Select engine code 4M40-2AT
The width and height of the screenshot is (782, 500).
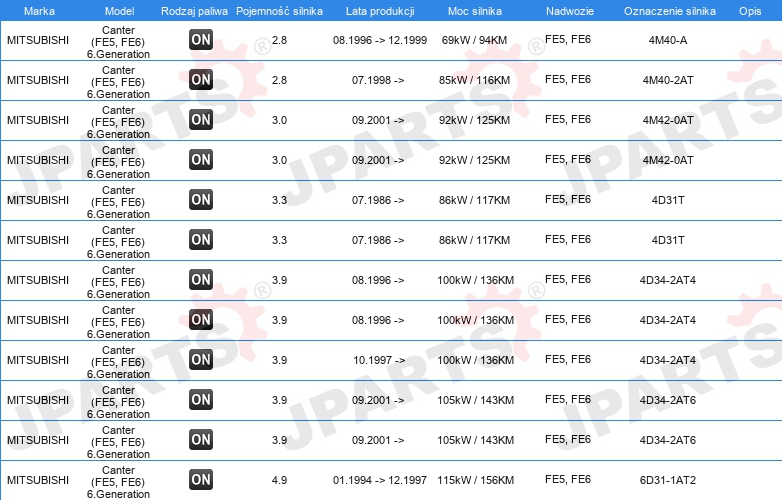668,80
